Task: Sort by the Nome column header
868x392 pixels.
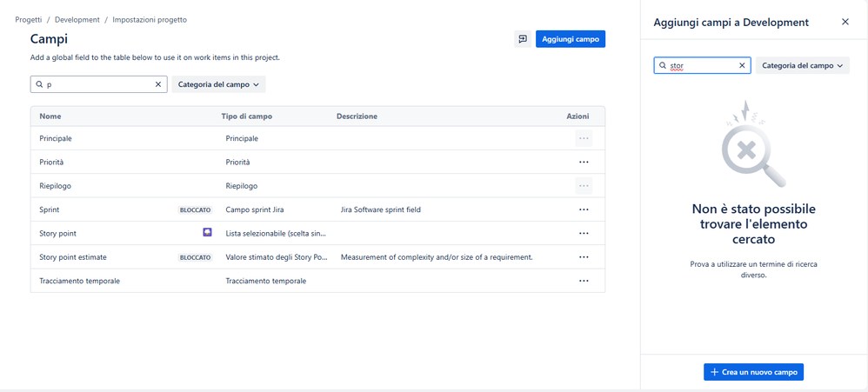Action: click(50, 116)
